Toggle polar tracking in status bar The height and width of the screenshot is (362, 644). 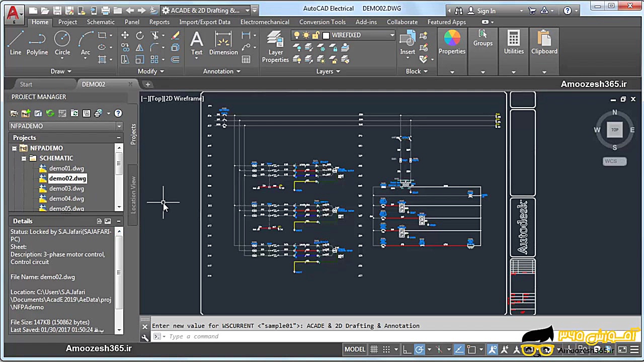click(x=419, y=349)
